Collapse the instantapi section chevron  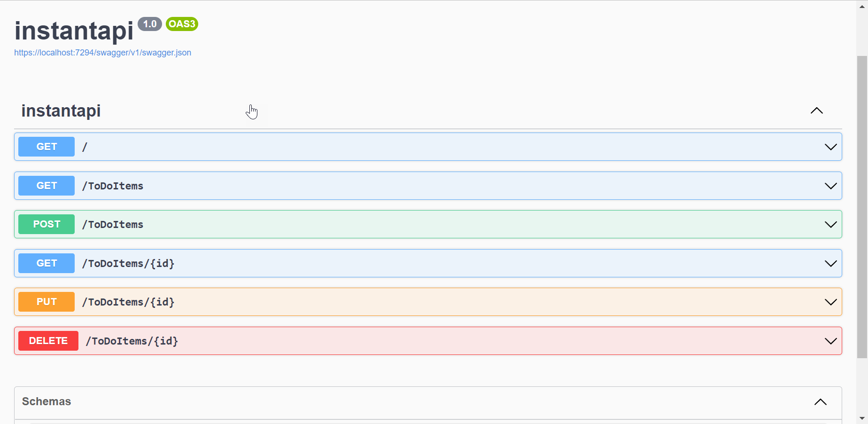pos(816,111)
